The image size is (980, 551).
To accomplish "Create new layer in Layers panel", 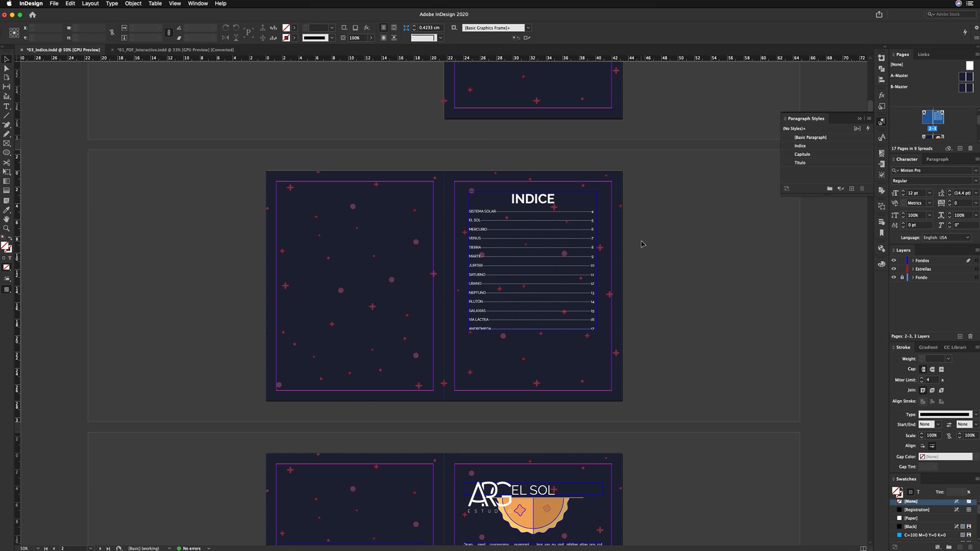I will click(960, 336).
